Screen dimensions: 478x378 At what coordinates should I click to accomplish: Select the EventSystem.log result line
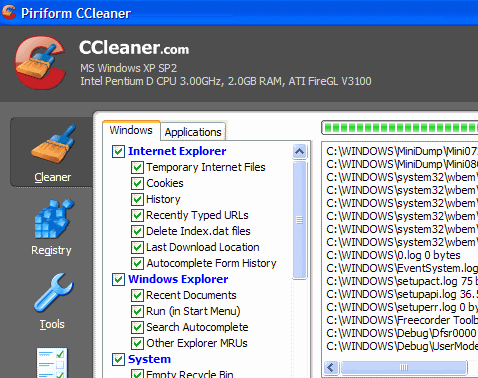coord(402,268)
